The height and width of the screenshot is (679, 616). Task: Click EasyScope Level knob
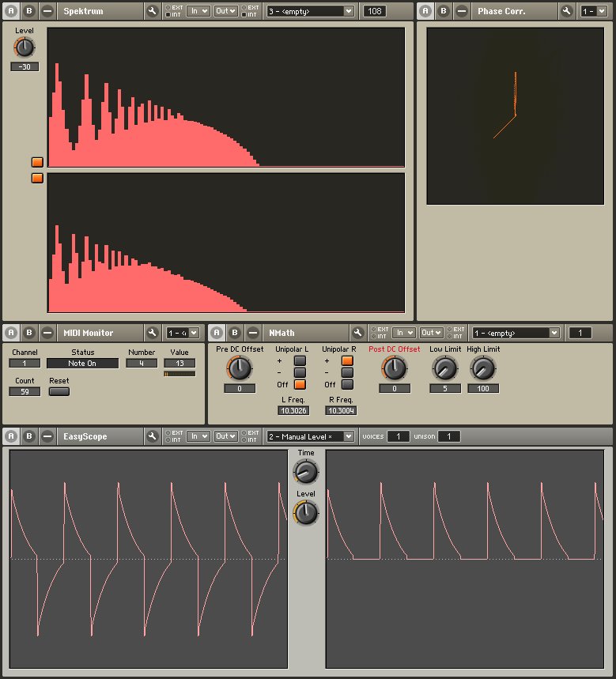pyautogui.click(x=306, y=513)
